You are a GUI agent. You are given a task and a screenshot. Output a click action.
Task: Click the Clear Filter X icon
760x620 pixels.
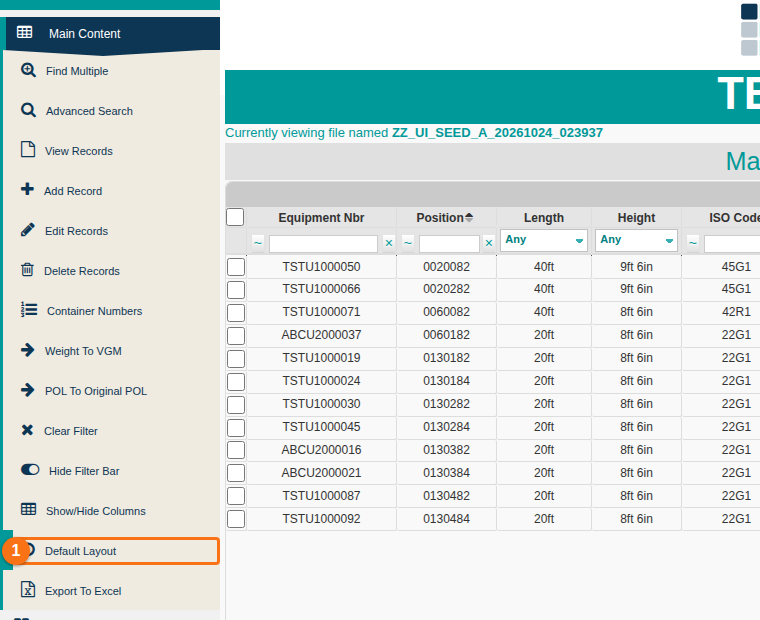27,430
